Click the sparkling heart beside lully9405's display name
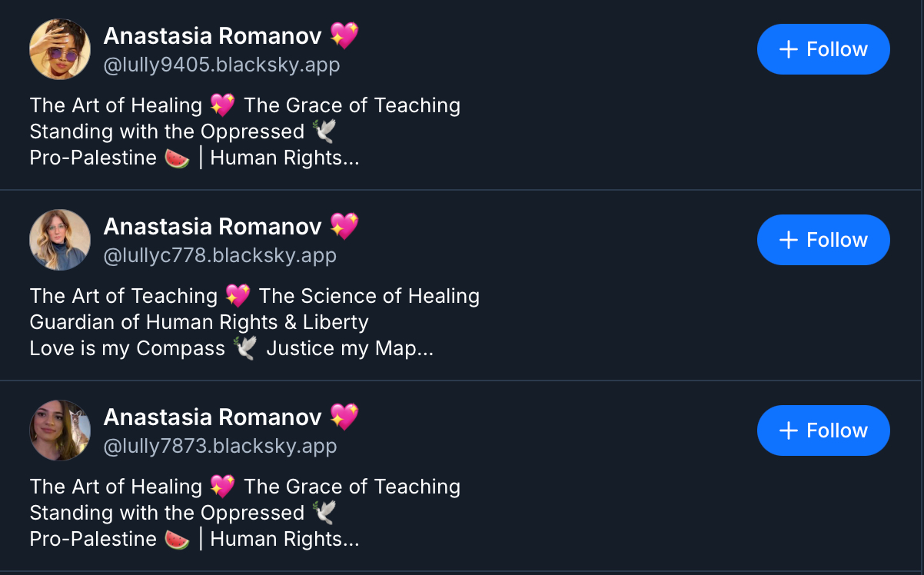Viewport: 924px width, 575px height. (344, 35)
